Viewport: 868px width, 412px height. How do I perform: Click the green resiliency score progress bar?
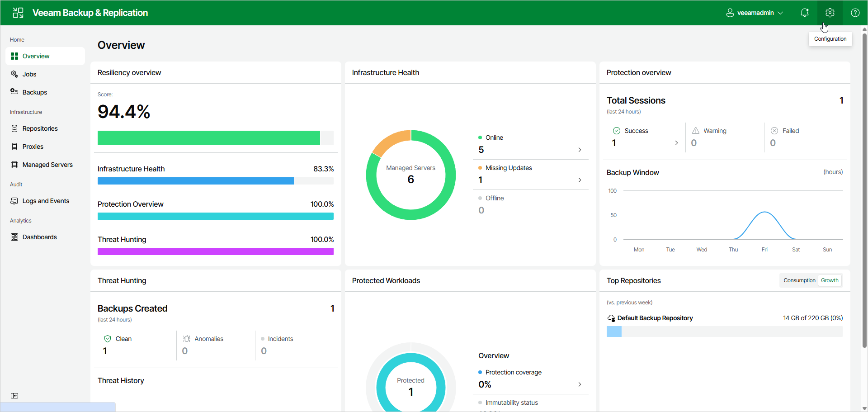(x=216, y=138)
